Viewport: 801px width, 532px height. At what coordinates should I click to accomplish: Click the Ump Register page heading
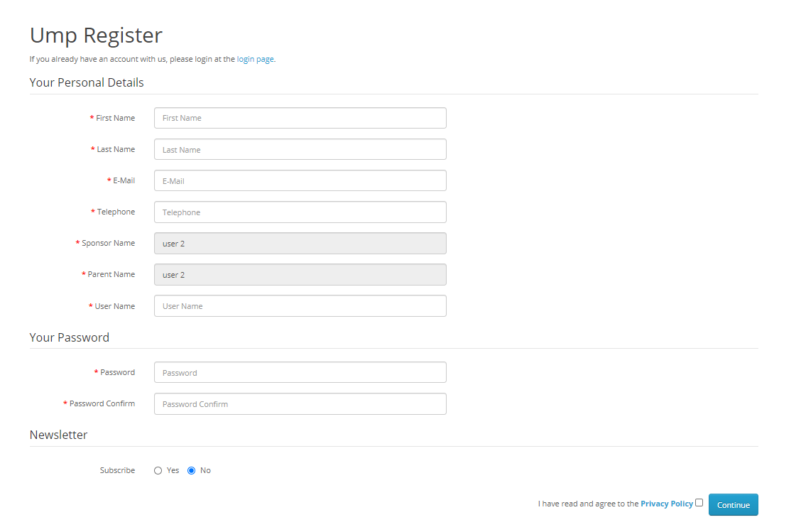tap(96, 35)
